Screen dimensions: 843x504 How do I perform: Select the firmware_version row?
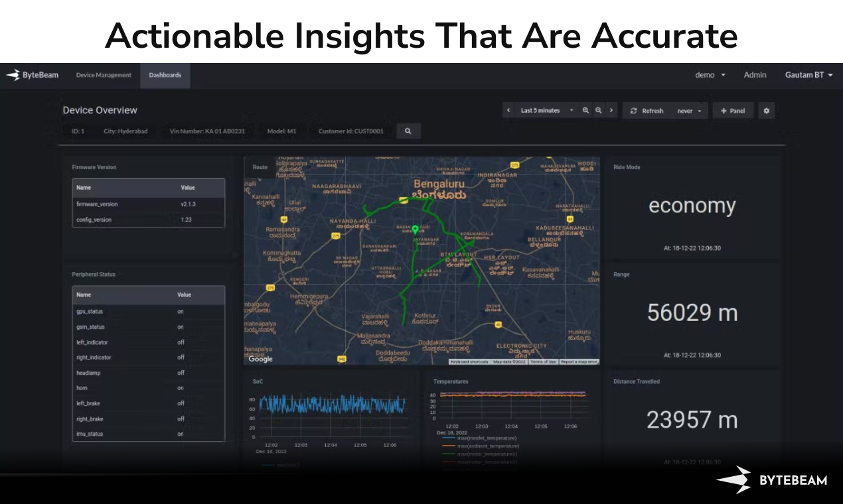(x=149, y=204)
